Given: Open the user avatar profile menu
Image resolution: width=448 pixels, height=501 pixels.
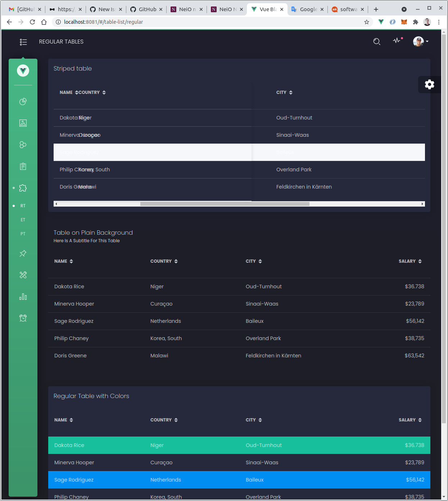Looking at the screenshot, I should [421, 42].
